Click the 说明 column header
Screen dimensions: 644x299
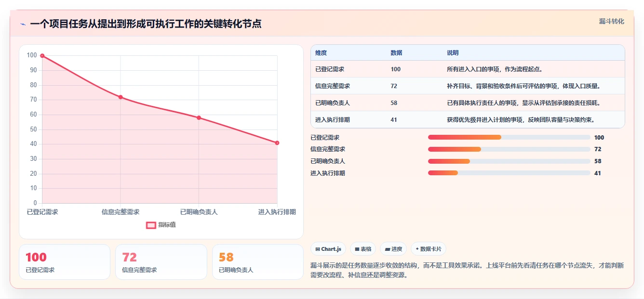[x=453, y=53]
